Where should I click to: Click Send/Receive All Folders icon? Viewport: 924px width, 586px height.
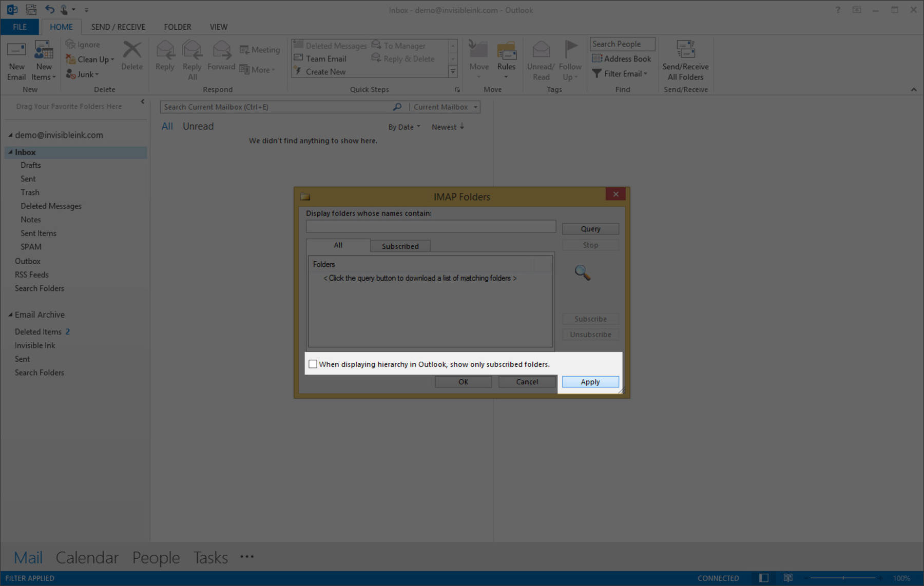pyautogui.click(x=685, y=51)
